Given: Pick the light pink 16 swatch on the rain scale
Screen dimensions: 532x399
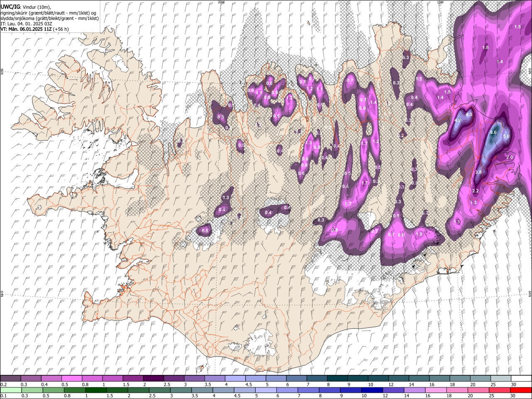Looking at the screenshot, I should [x=435, y=390].
